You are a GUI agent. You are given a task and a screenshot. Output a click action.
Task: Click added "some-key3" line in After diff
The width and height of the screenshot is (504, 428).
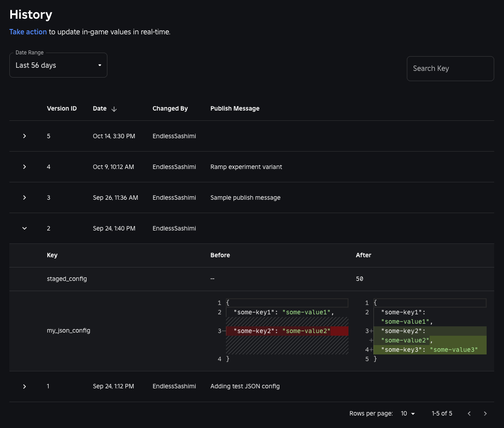[430, 350]
